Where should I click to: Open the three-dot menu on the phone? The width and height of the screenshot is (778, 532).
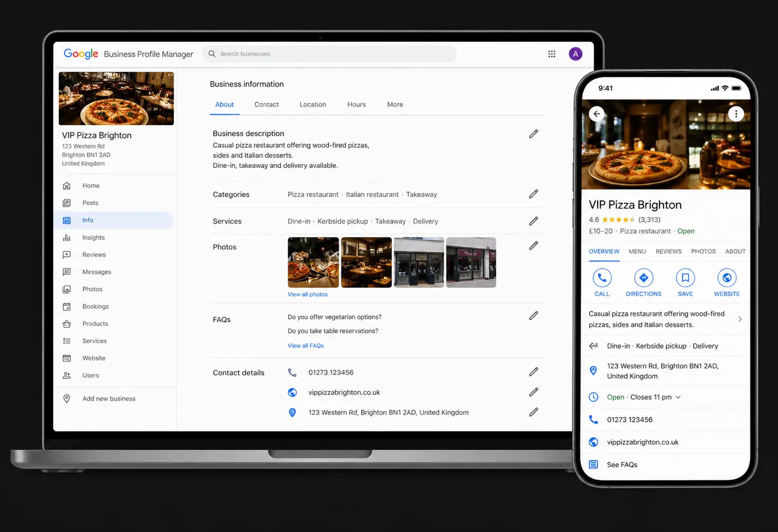(736, 114)
